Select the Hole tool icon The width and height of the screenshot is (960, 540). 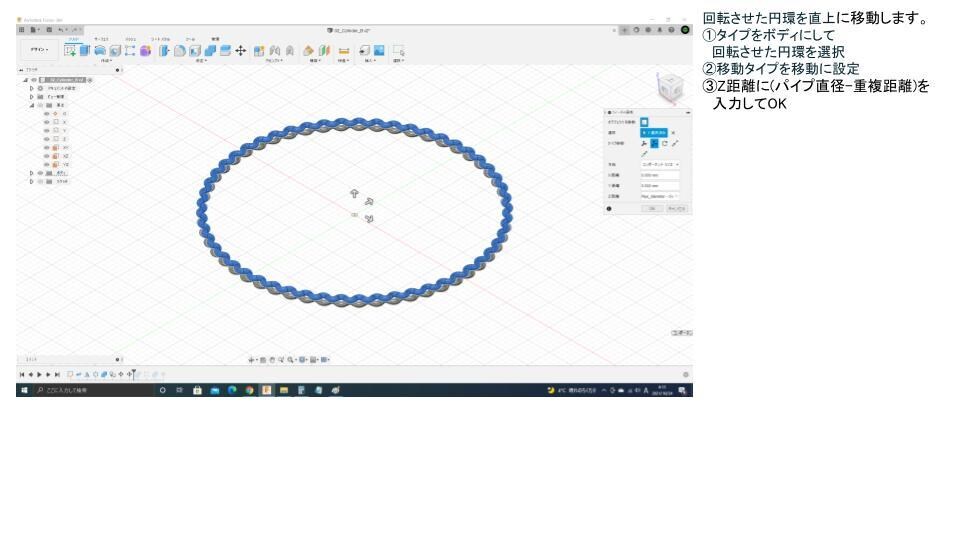[114, 51]
